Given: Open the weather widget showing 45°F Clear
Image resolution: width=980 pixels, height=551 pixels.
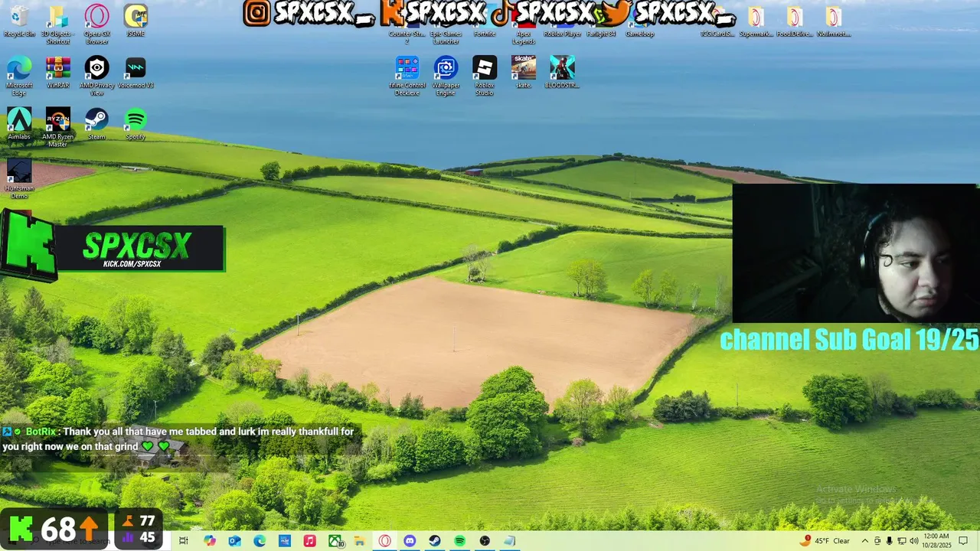Looking at the screenshot, I should (825, 541).
